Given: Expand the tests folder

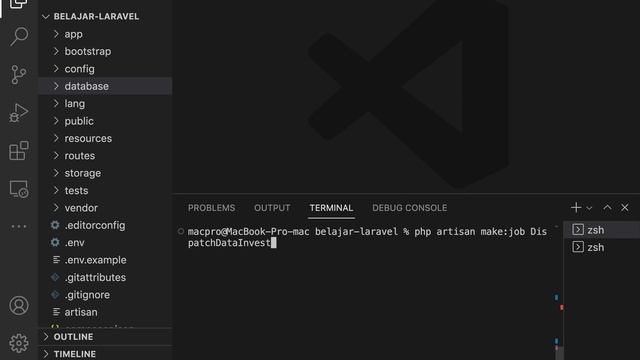Looking at the screenshot, I should [105, 190].
